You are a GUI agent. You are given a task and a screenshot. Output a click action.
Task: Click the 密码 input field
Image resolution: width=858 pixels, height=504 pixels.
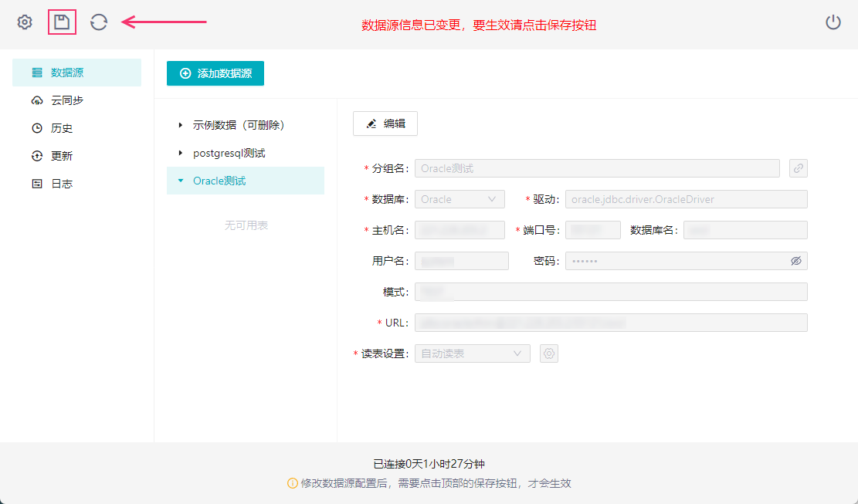[687, 262]
